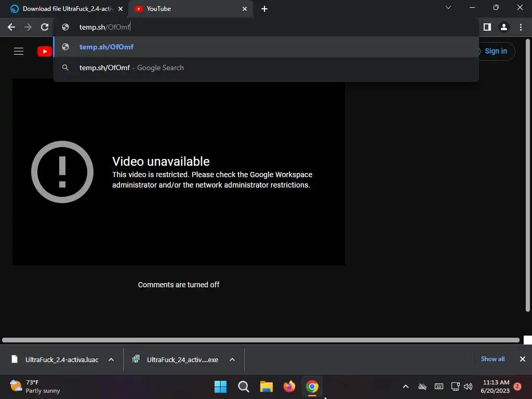This screenshot has width=532, height=399.
Task: Close the downloads bar
Action: click(523, 359)
